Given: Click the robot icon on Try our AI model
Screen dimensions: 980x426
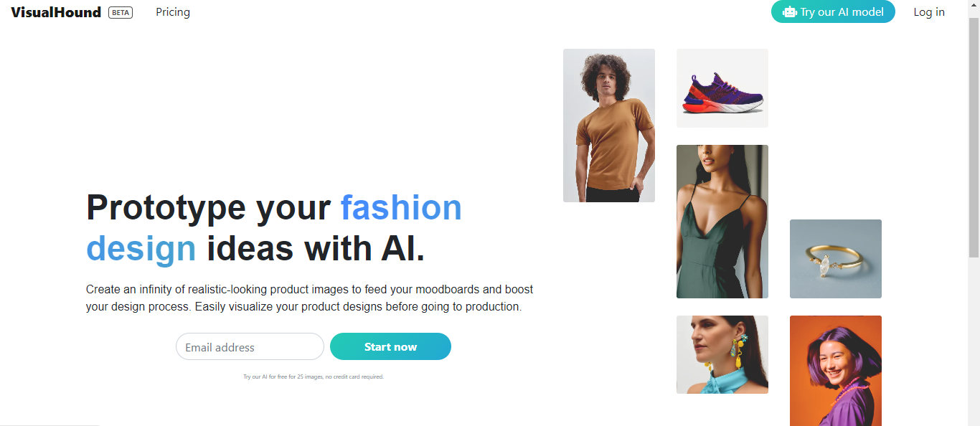Looking at the screenshot, I should [x=790, y=12].
